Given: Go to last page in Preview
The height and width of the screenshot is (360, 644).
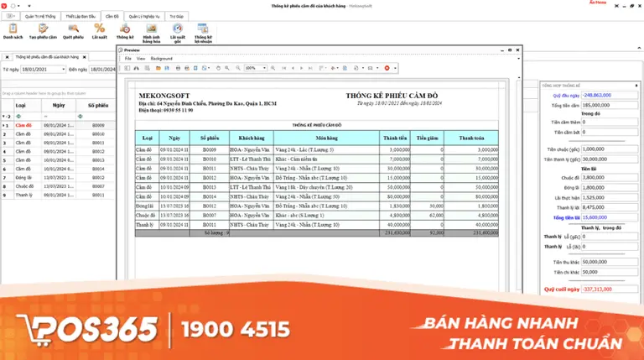Looking at the screenshot, I should [x=310, y=68].
